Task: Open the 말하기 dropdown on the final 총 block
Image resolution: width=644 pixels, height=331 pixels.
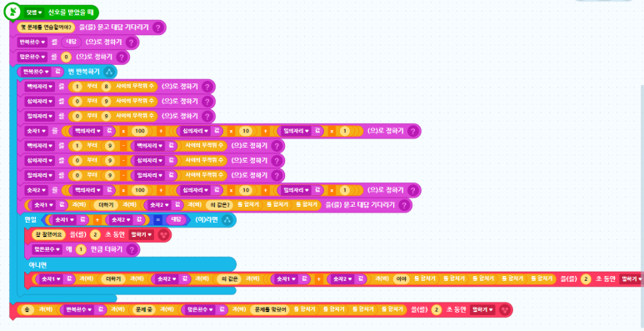Action: [482, 309]
